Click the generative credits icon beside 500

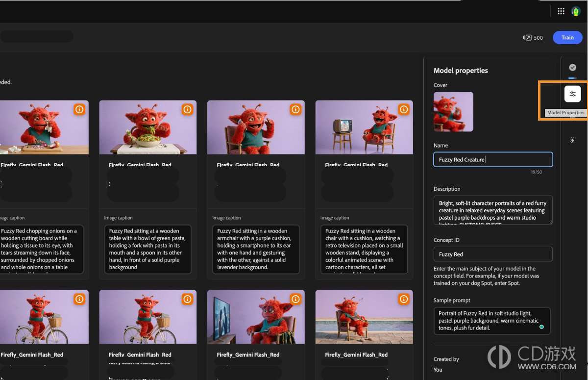point(527,38)
